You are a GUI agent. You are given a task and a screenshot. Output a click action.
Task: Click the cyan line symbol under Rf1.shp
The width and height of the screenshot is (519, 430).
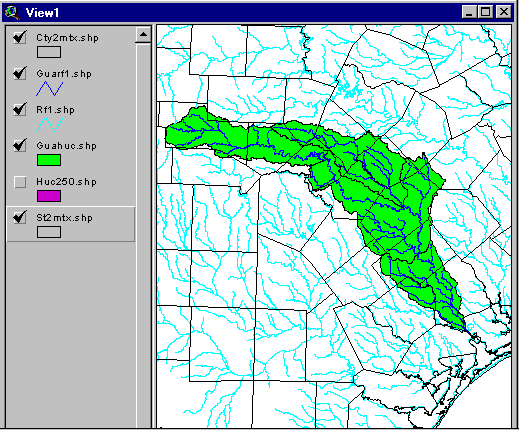coord(49,124)
